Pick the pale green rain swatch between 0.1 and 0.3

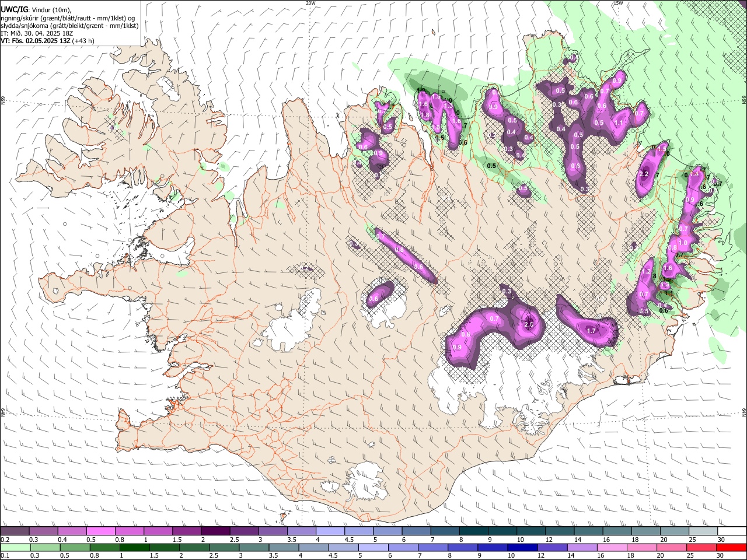15,547
